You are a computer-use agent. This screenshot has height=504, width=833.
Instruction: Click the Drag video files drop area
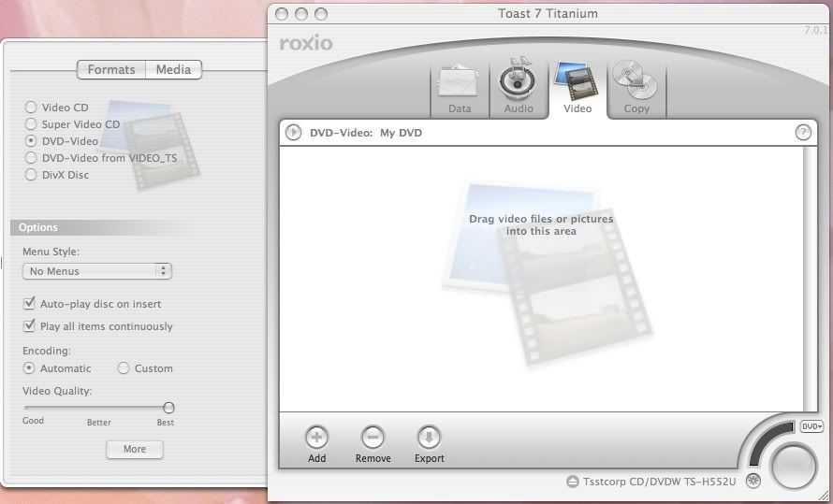(x=541, y=279)
